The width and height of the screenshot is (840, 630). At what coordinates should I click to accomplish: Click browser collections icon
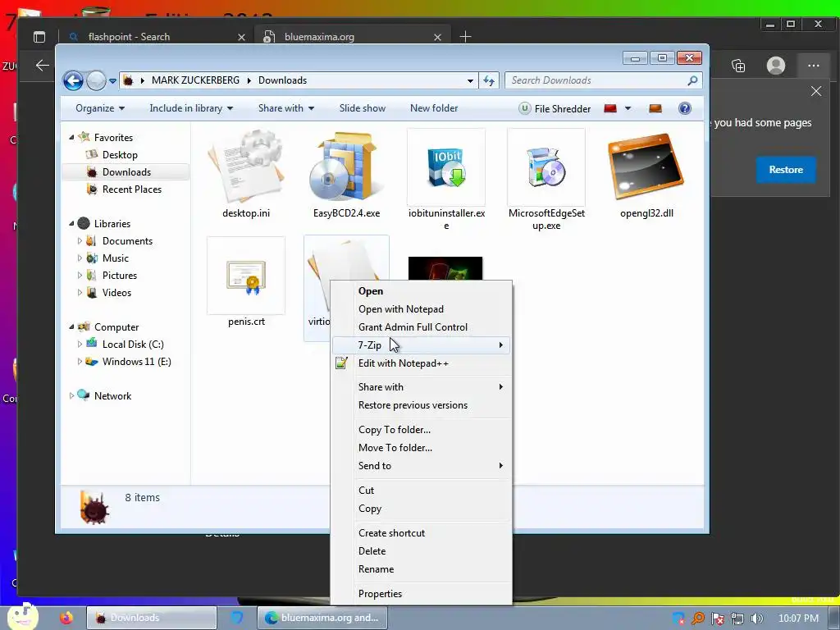click(738, 66)
